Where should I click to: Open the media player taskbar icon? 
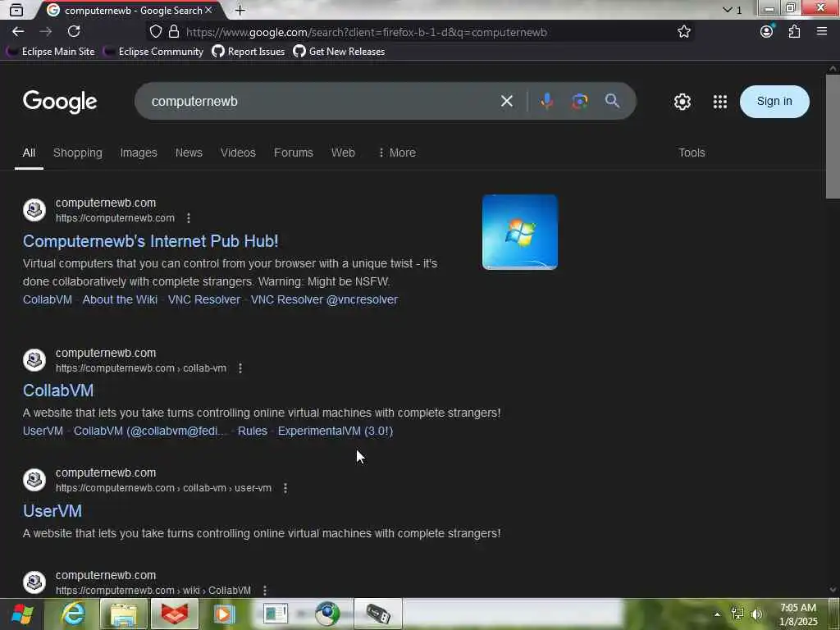point(224,614)
